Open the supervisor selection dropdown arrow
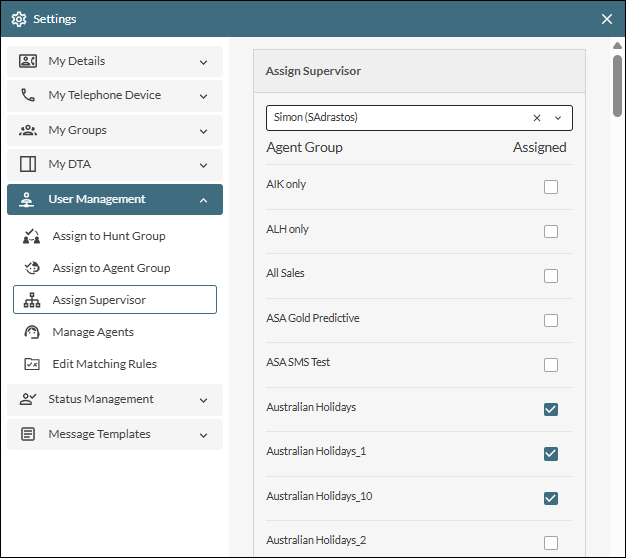626x558 pixels. click(558, 118)
